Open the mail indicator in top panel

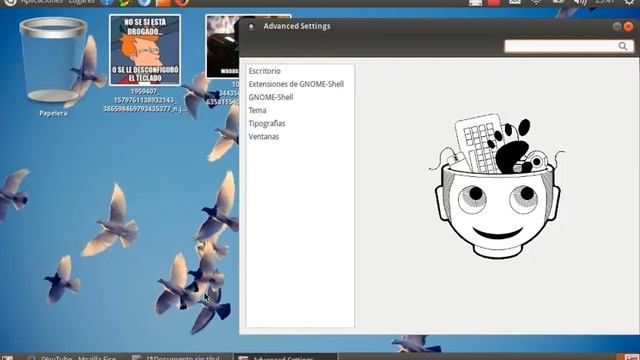click(x=515, y=2)
